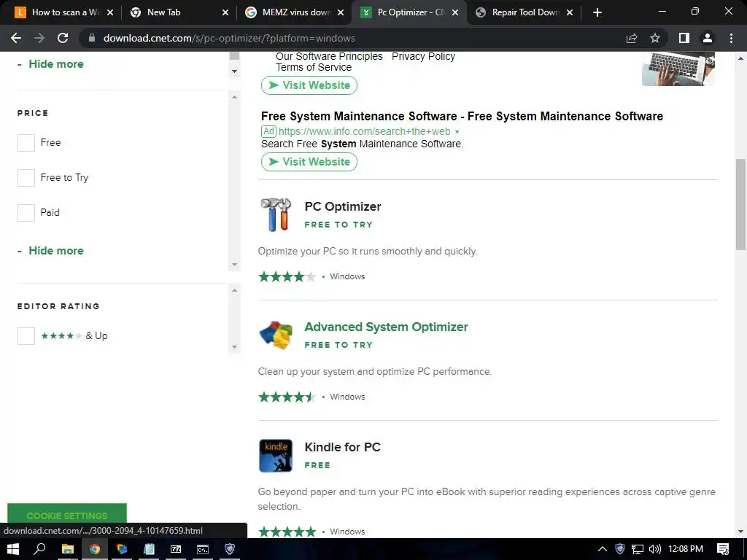
Task: Click the Cookie Settings button
Action: pyautogui.click(x=67, y=516)
